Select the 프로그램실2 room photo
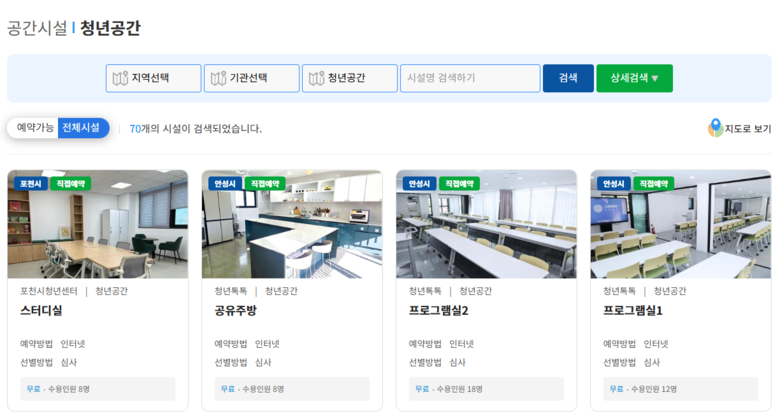The width and height of the screenshot is (780, 418). click(486, 225)
